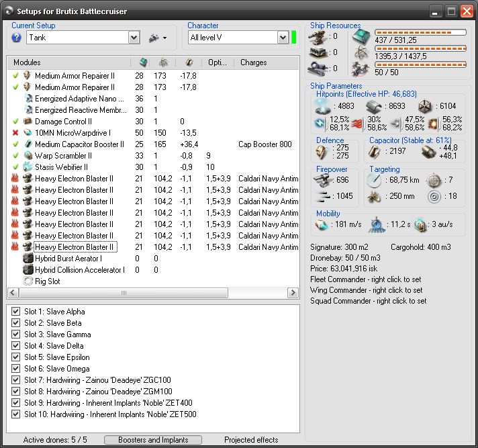The width and height of the screenshot is (478, 448).
Task: Toggle Damage Control II active checkmark
Action: (15, 122)
